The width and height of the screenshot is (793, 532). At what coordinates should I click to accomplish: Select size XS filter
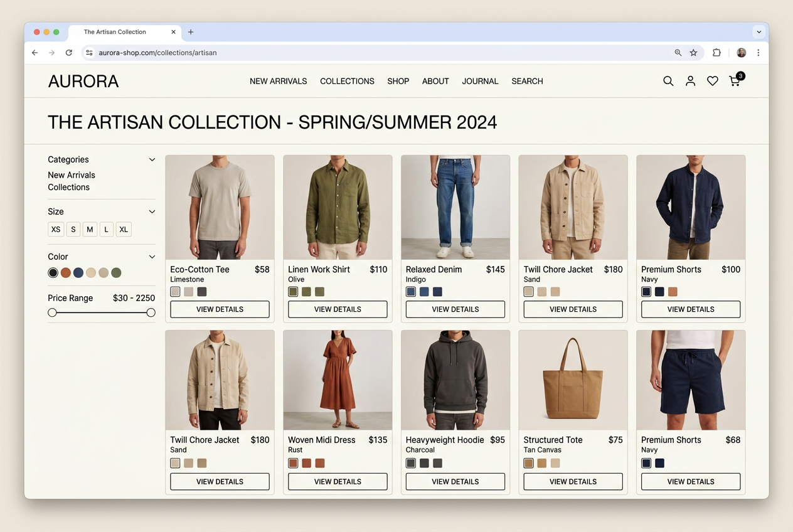pos(56,230)
